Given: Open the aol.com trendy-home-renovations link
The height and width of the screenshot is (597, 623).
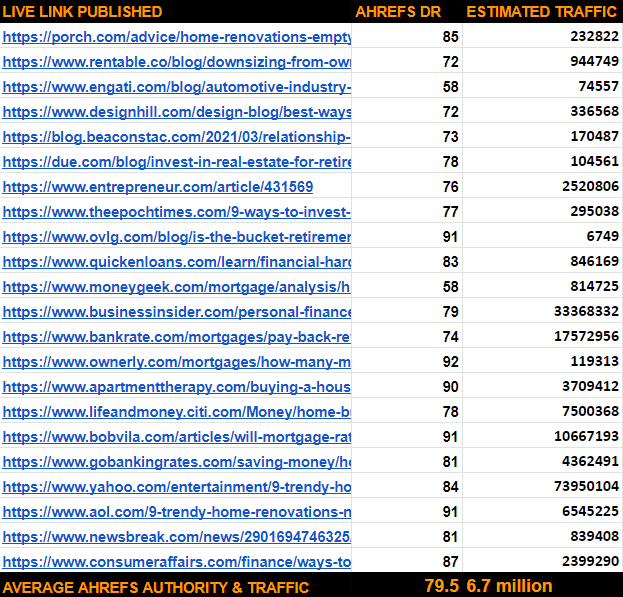Looking at the screenshot, I should point(177,512).
